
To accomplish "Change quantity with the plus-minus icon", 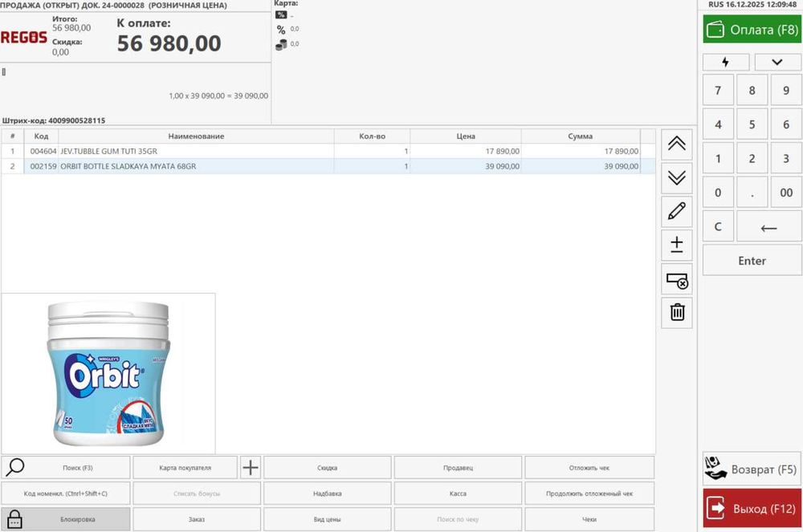I will 676,245.
